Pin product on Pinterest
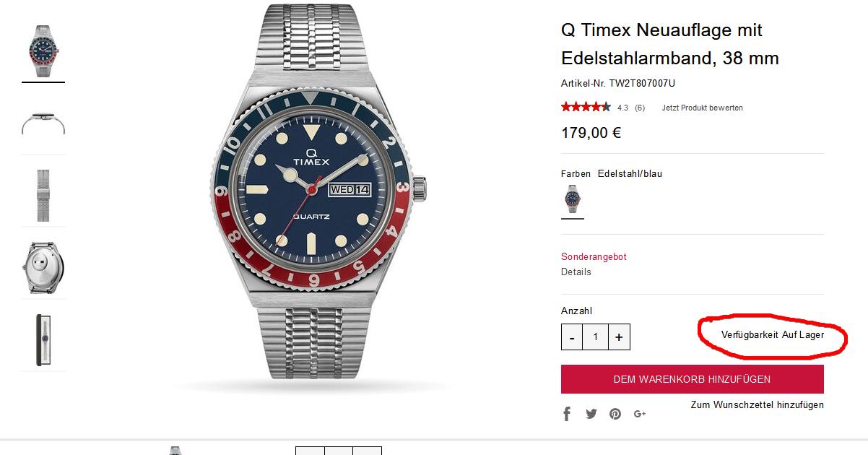The width and height of the screenshot is (868, 455). tap(615, 414)
